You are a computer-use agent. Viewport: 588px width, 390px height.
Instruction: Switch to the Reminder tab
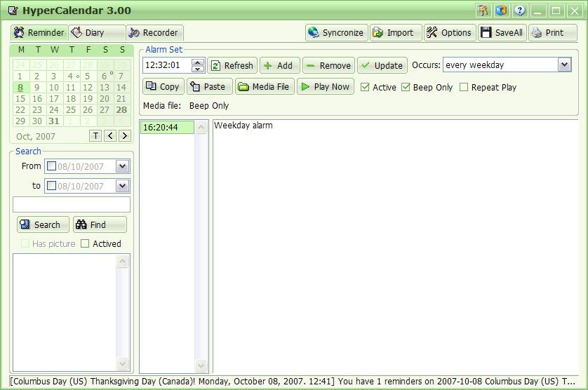click(39, 33)
